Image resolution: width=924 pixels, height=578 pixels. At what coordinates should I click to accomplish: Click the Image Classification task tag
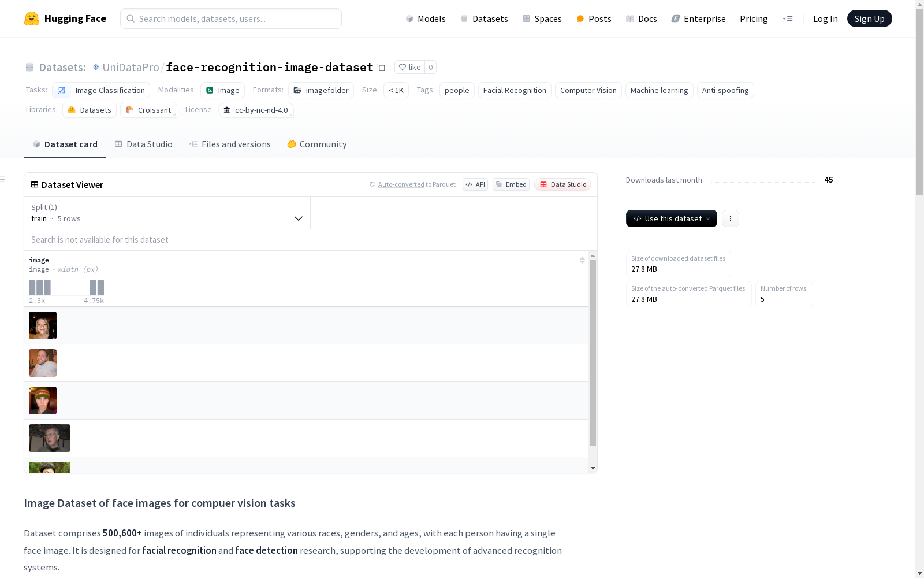tap(101, 90)
